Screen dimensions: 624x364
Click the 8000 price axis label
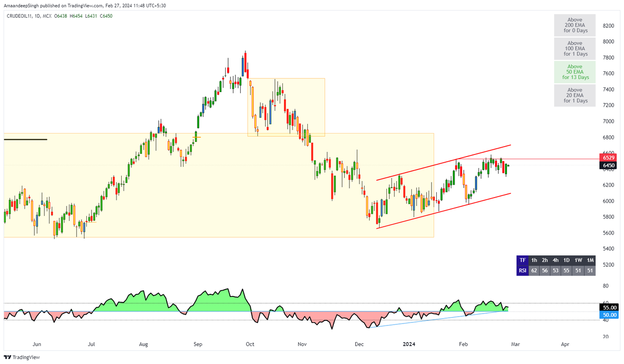[609, 42]
